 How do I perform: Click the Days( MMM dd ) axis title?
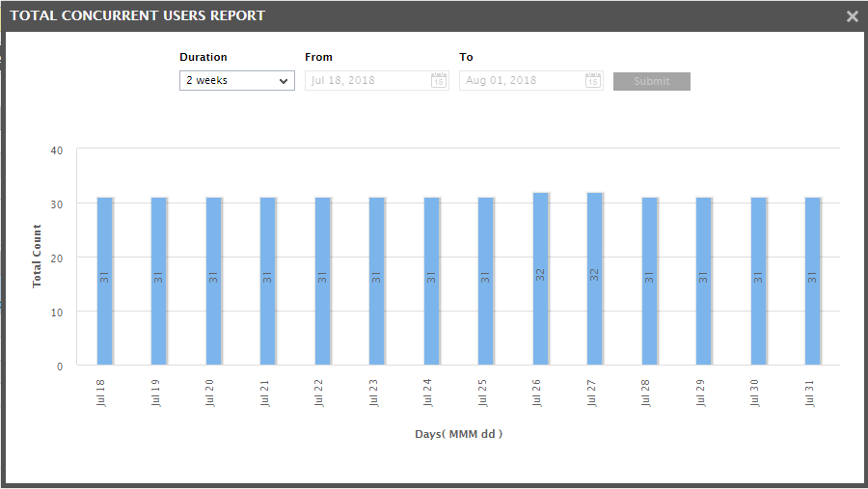pyautogui.click(x=459, y=434)
